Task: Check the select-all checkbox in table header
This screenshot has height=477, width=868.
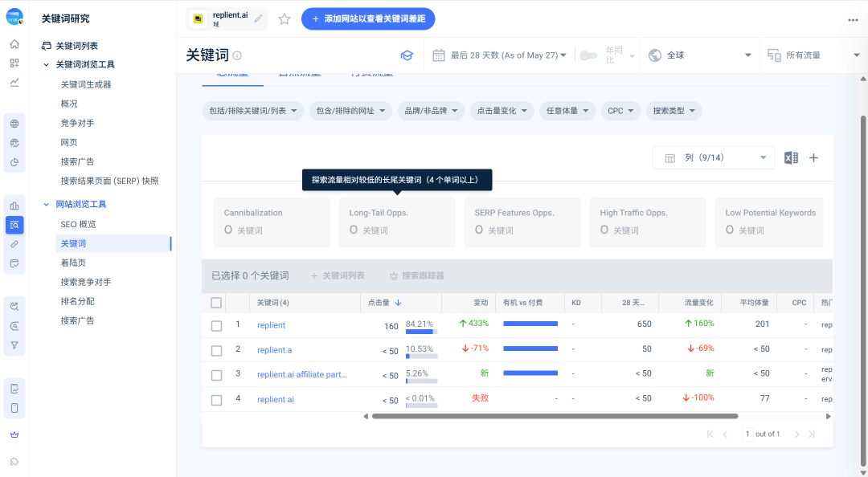Action: click(216, 303)
